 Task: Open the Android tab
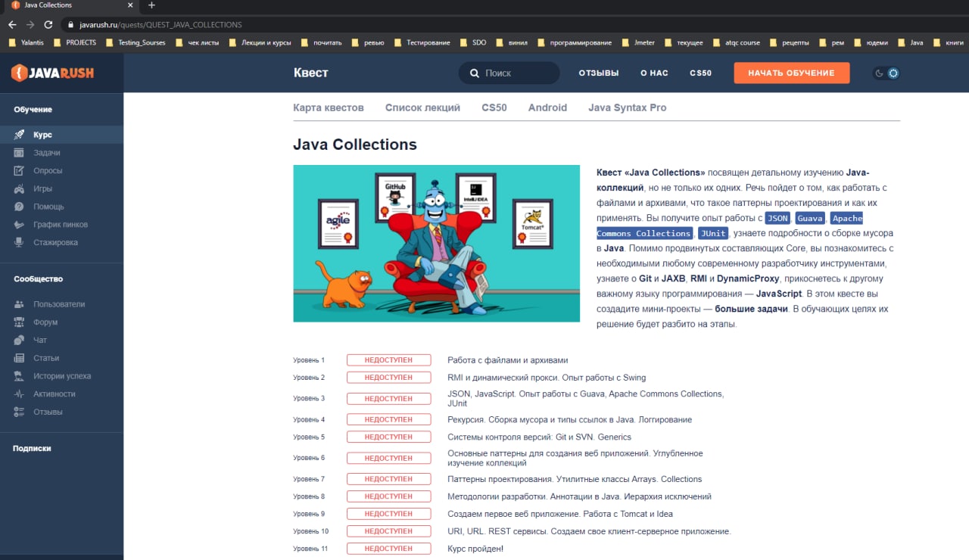pyautogui.click(x=547, y=107)
